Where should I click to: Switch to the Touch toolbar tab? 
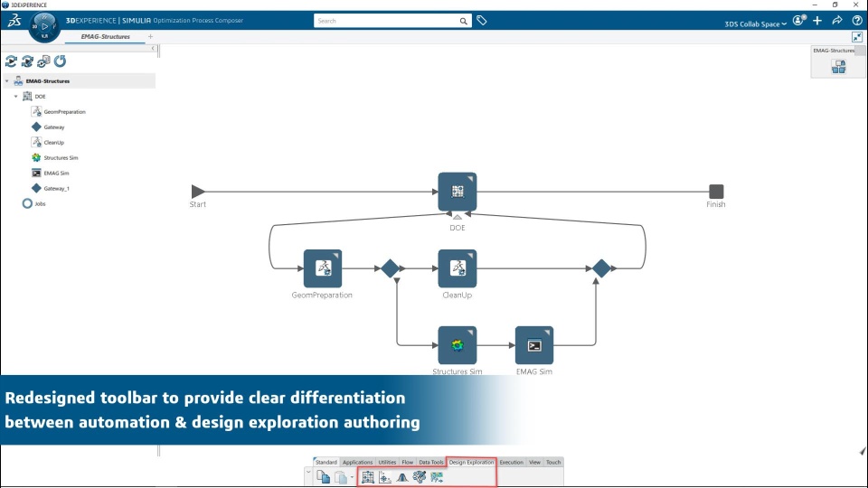click(x=553, y=462)
